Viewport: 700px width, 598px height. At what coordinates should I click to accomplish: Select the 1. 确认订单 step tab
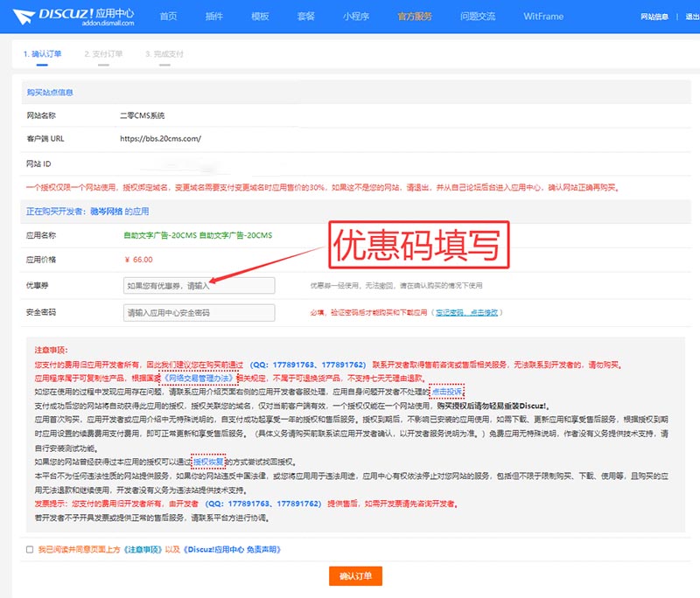(x=42, y=54)
